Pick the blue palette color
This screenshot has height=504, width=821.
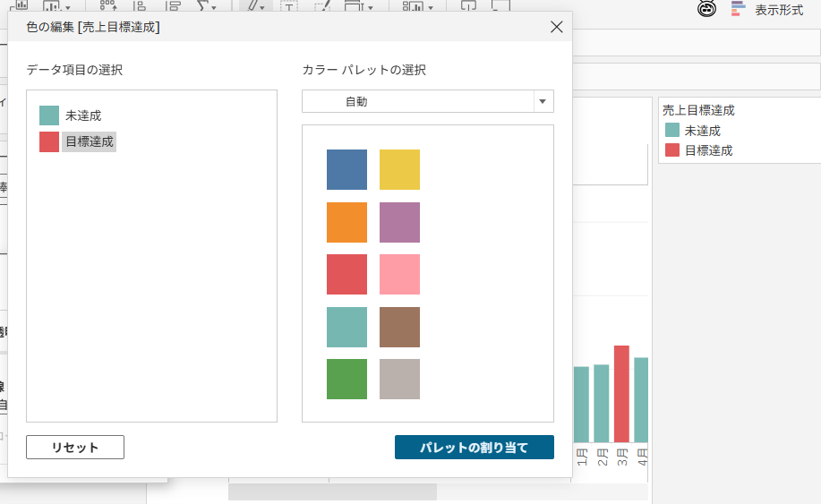pos(346,169)
